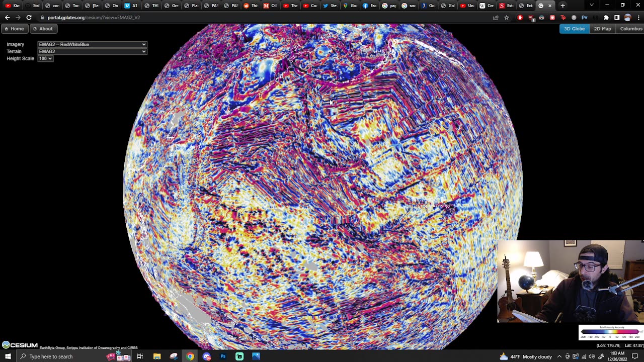Viewport: 644px width, 362px height.
Task: Open the Imagery dropdown showing EMAG2 RedWhiteBlue
Action: click(x=93, y=44)
